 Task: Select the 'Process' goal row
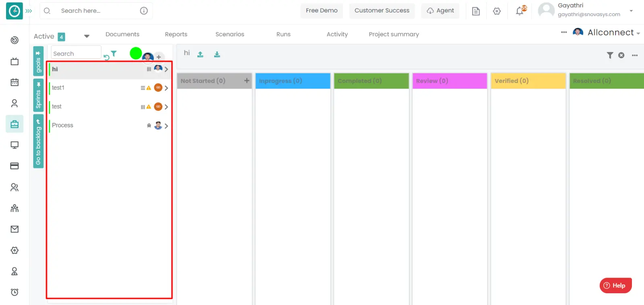coord(109,126)
